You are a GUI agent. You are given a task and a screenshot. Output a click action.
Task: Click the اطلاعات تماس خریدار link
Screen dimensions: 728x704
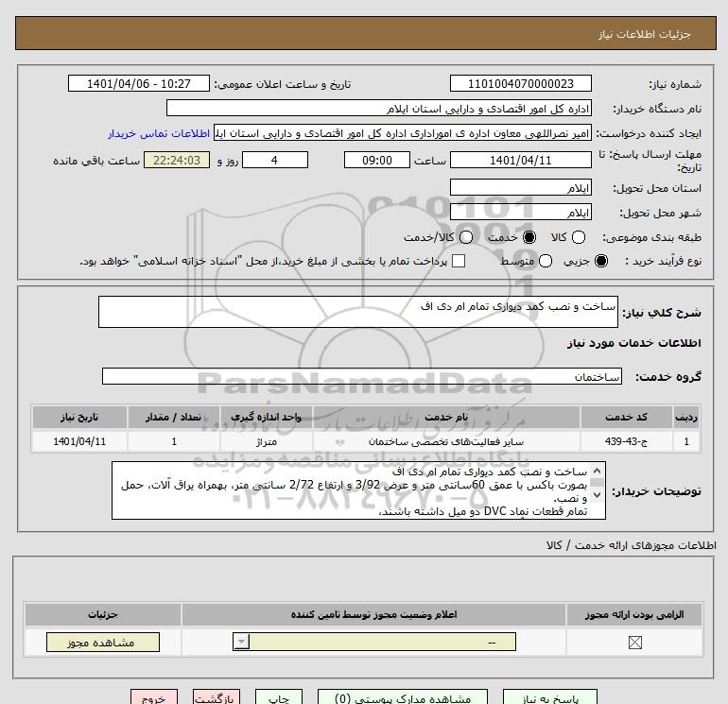pyautogui.click(x=159, y=133)
